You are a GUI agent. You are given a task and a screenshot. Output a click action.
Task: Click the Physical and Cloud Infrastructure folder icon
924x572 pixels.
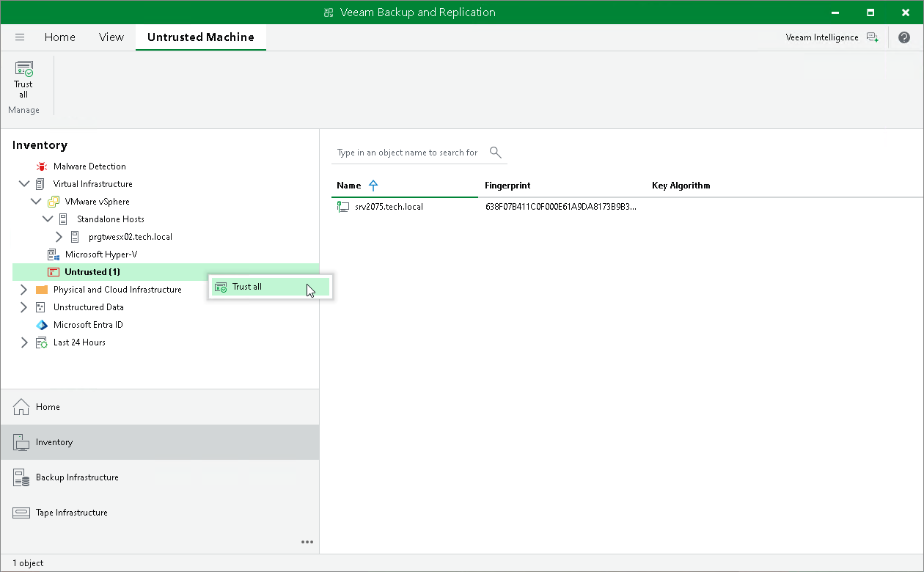[x=41, y=290]
